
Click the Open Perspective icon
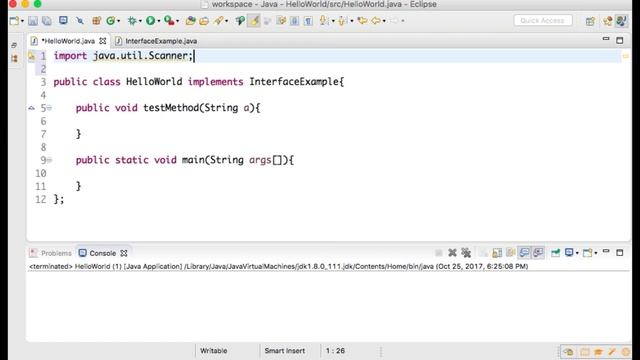tap(590, 21)
